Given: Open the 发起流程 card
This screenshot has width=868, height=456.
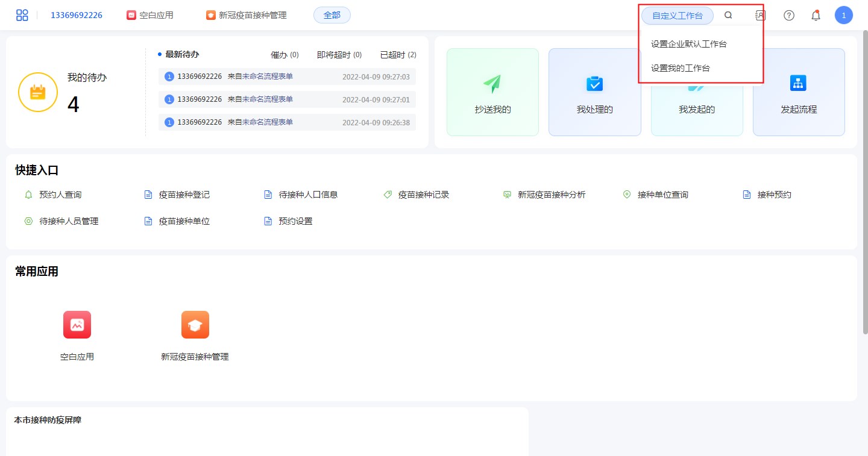Looking at the screenshot, I should click(x=798, y=92).
